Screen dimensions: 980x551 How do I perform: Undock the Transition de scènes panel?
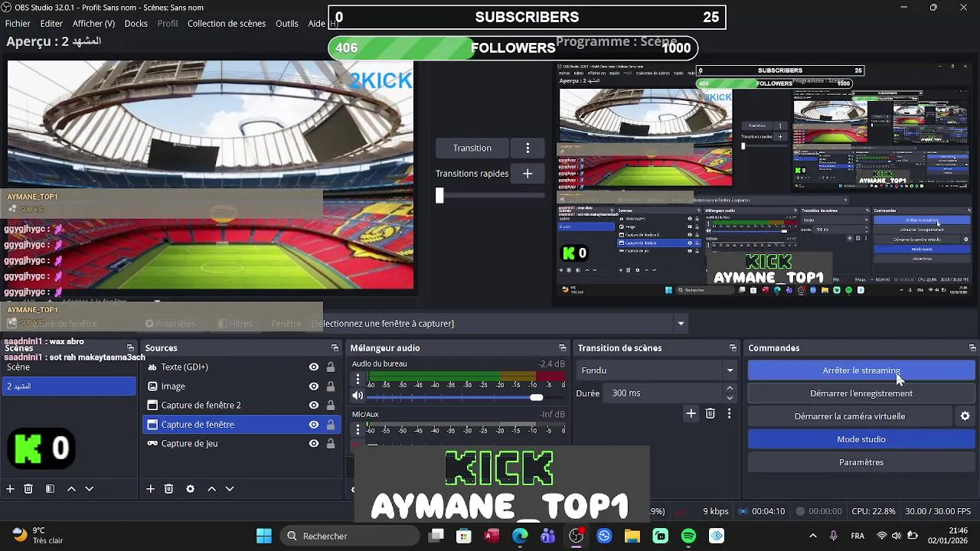click(733, 348)
